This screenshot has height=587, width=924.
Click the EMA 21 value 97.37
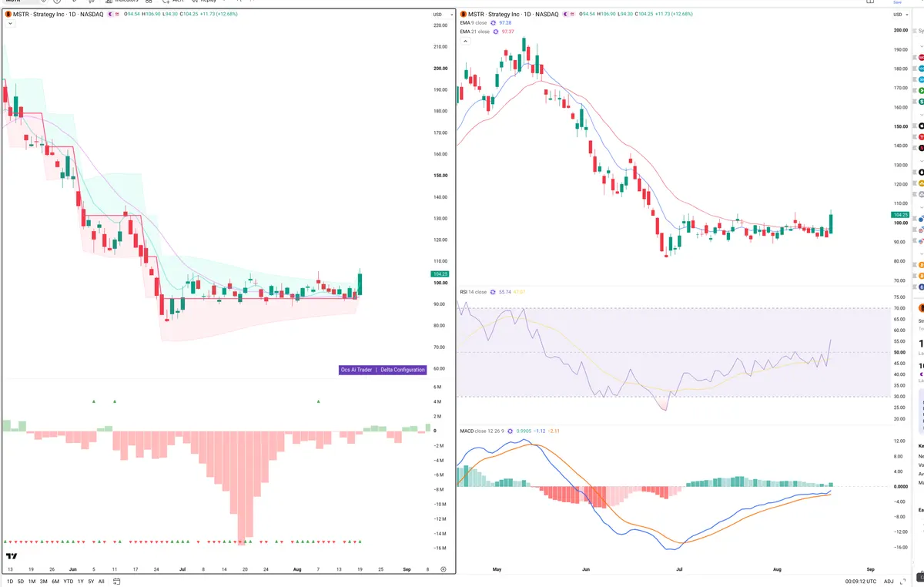pos(508,32)
